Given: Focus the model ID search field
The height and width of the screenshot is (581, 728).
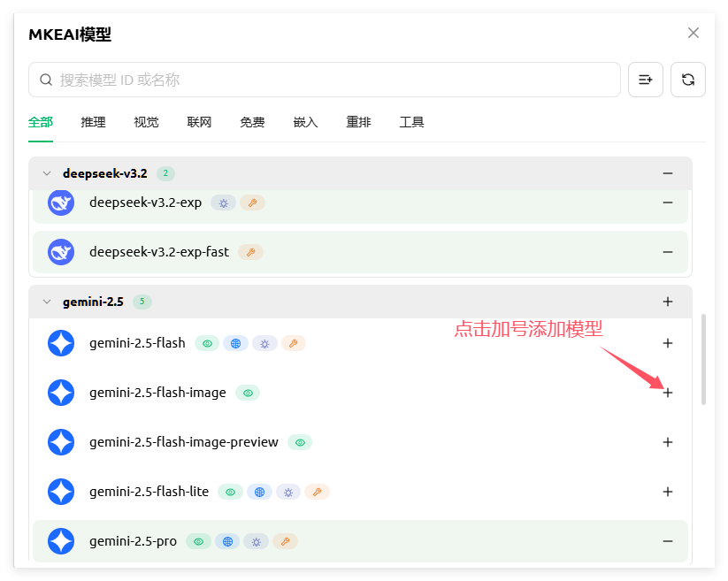Looking at the screenshot, I should [325, 80].
